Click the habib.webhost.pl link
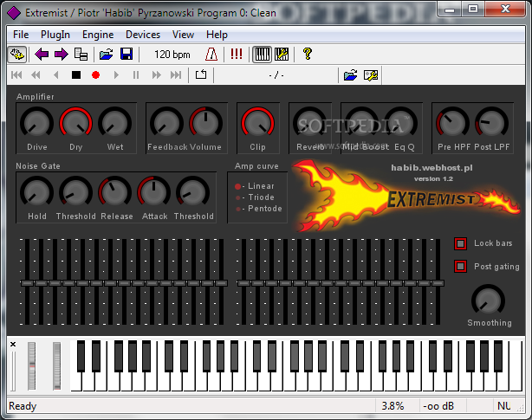Screen dimensions: 532x420 tap(431, 168)
